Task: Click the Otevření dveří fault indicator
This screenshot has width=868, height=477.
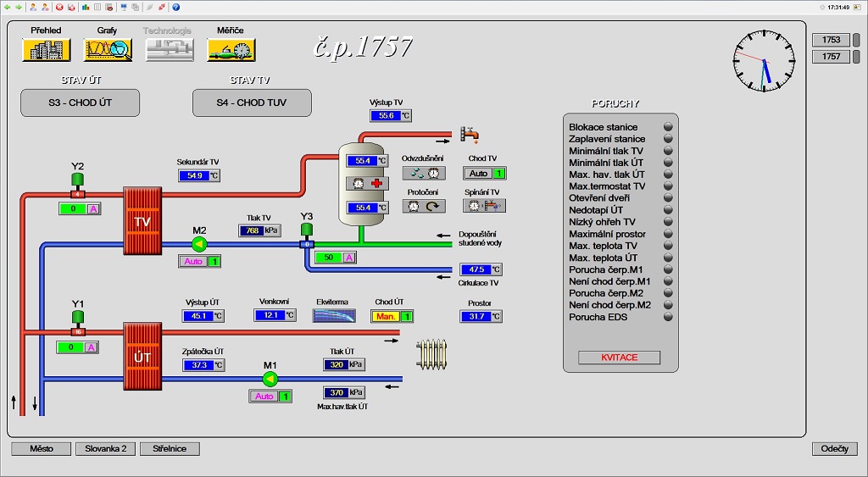Action: tap(668, 197)
